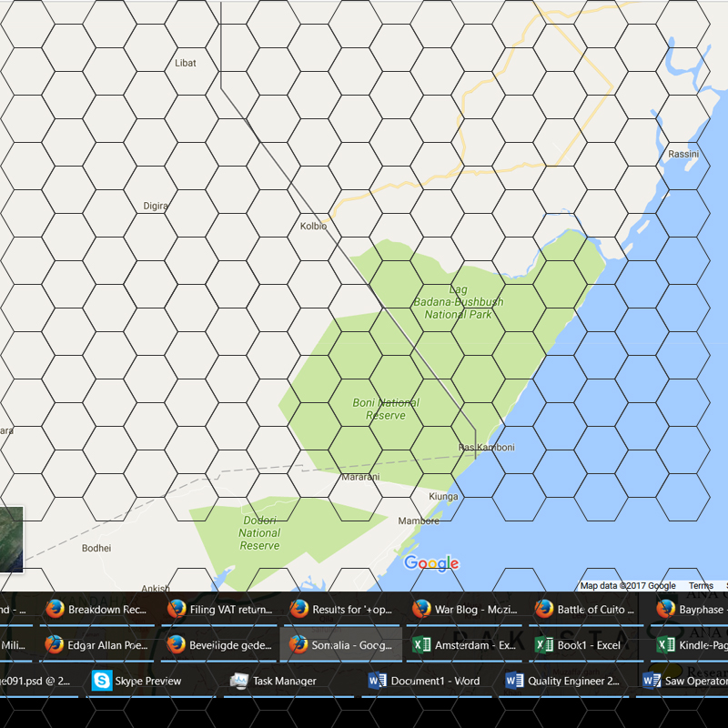Screen dimensions: 728x728
Task: Switch to the 'Document1 - Word' document
Action: point(425,681)
